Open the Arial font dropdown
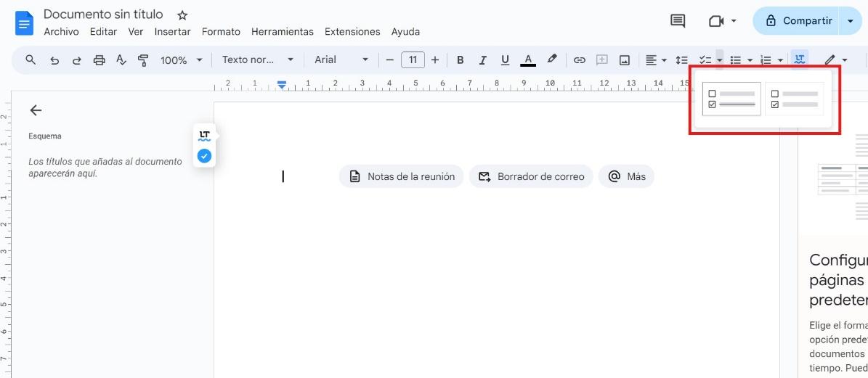Screen dimensions: 868x378 tap(341, 59)
